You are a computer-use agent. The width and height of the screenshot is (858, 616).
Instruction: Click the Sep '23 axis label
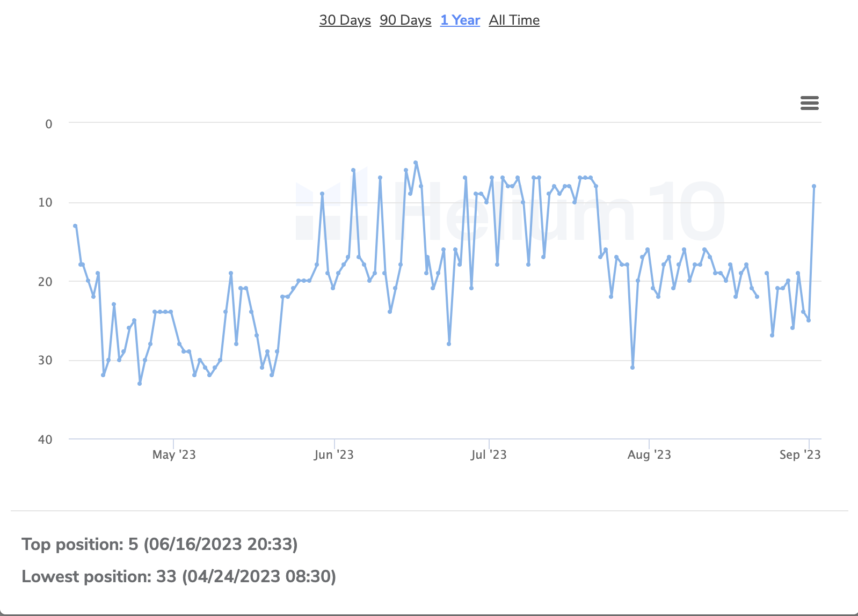(x=800, y=455)
